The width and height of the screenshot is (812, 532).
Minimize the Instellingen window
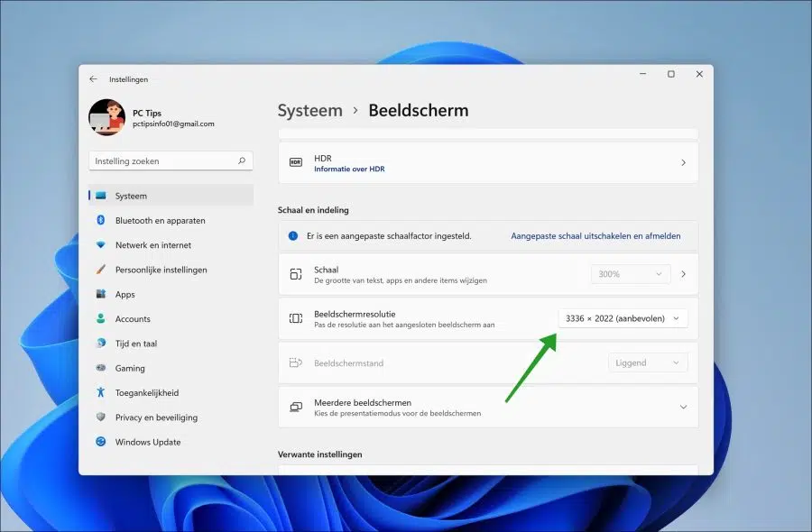tap(642, 74)
